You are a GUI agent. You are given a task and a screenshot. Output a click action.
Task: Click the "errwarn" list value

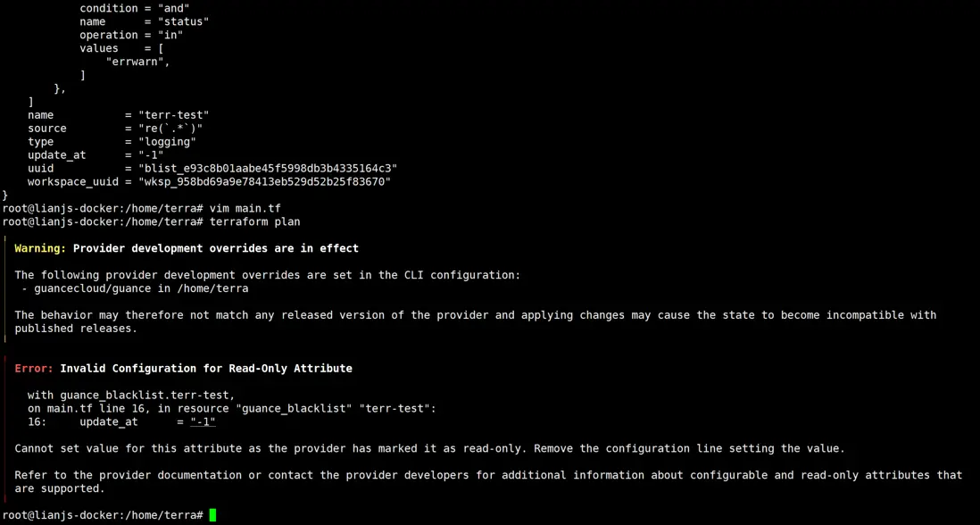(x=137, y=62)
